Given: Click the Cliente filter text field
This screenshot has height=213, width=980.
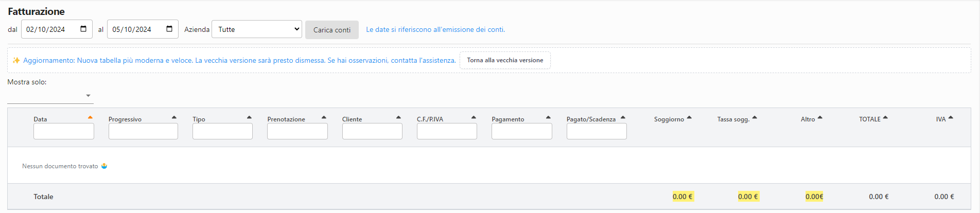Looking at the screenshot, I should click(x=372, y=132).
